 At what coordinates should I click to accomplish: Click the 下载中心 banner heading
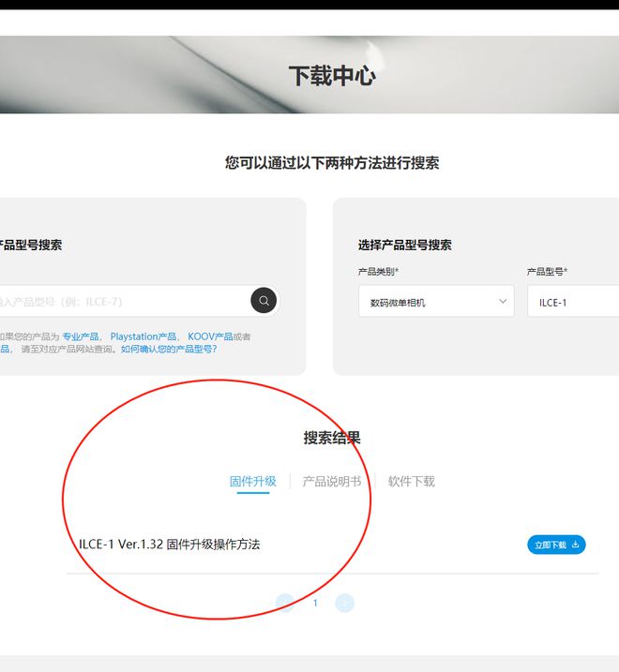pyautogui.click(x=331, y=76)
